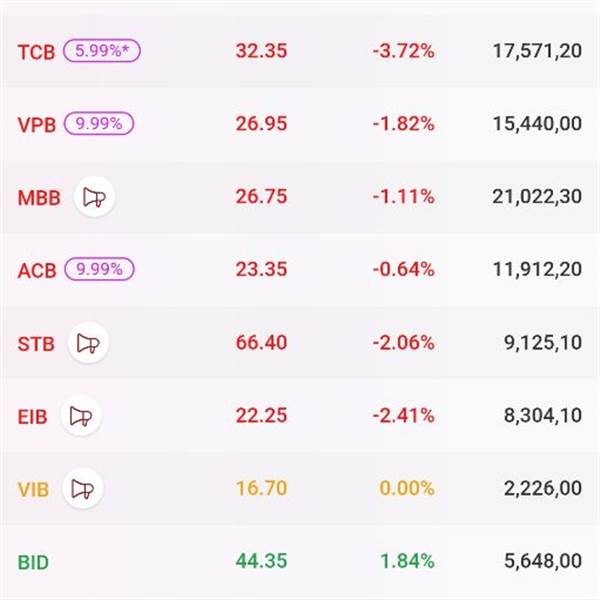This screenshot has height=600, width=600.
Task: Open the megaphone notice next to VIB
Action: (x=83, y=489)
